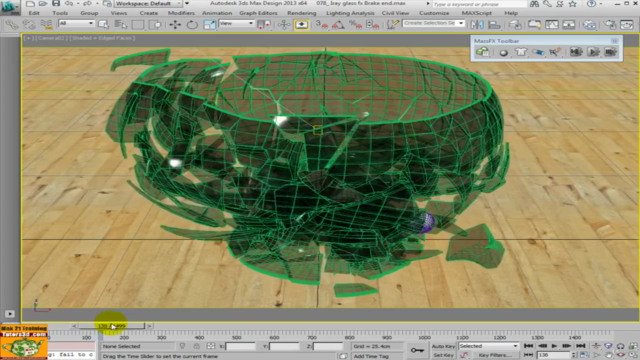
Task: Click the Set Key button
Action: (x=443, y=355)
